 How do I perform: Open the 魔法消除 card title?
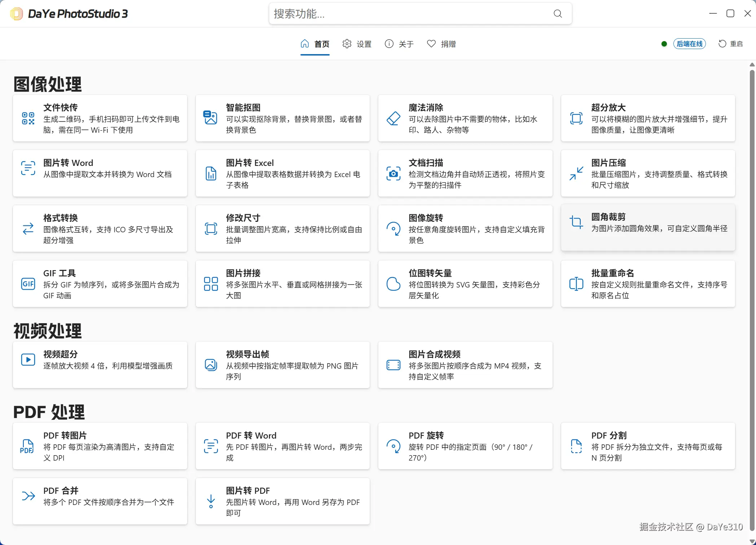click(426, 107)
